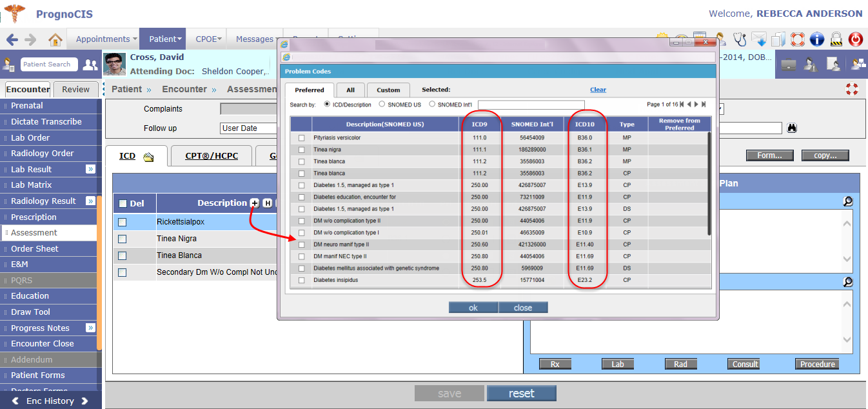This screenshot has width=868, height=409.
Task: Check the Diabetes insipidus checkbox
Action: point(301,281)
